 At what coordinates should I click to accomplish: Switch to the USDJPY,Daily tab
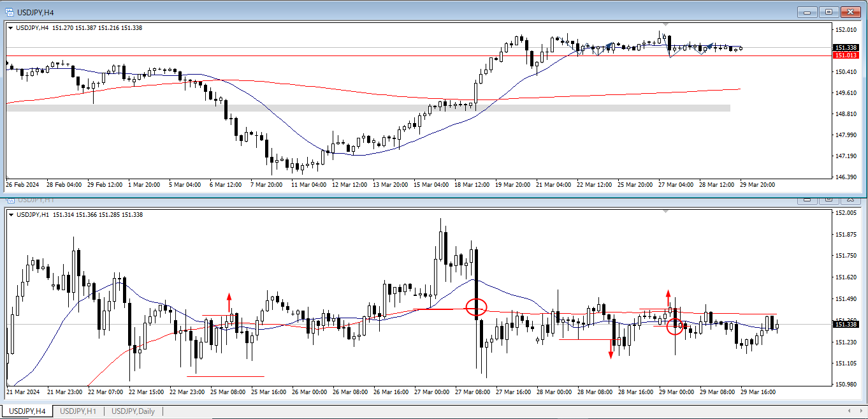133,411
